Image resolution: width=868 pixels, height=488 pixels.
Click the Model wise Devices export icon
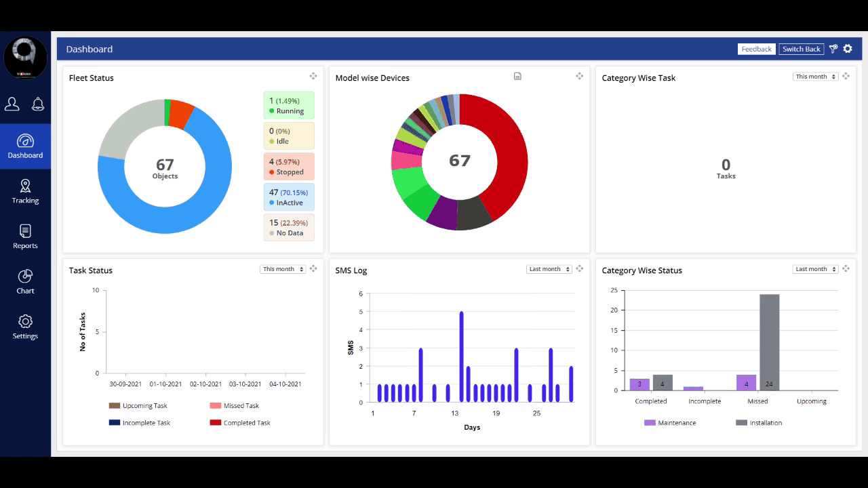(x=517, y=77)
